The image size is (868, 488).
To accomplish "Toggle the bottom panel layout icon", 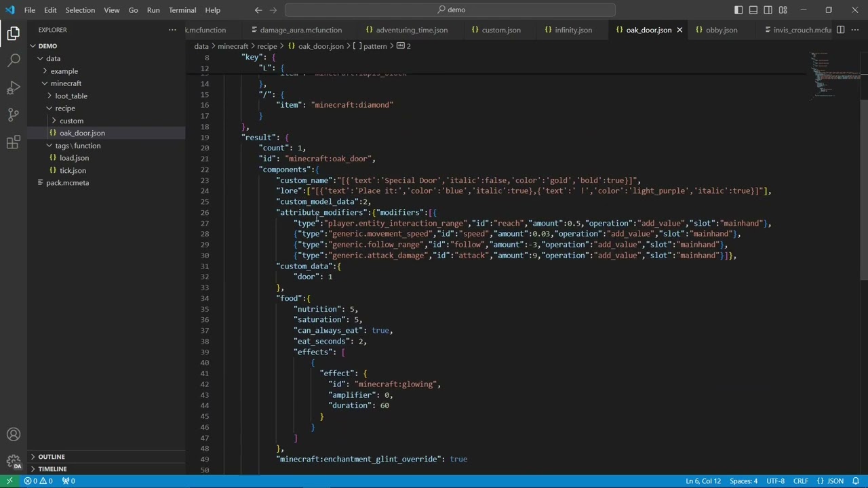I will point(753,10).
